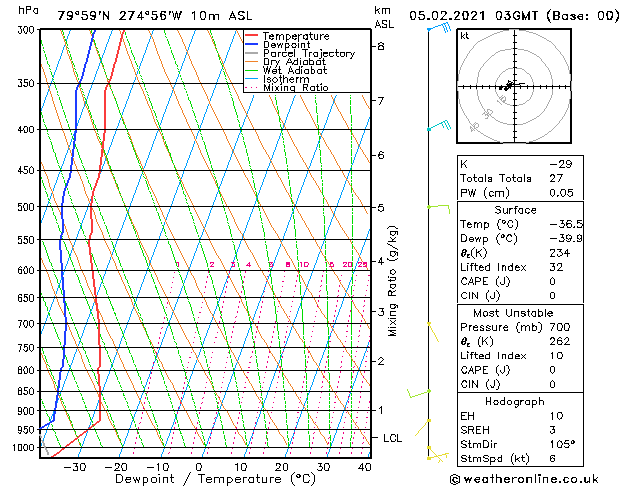Click the Totals Totals value 27
The height and width of the screenshot is (486, 629).
click(x=556, y=178)
